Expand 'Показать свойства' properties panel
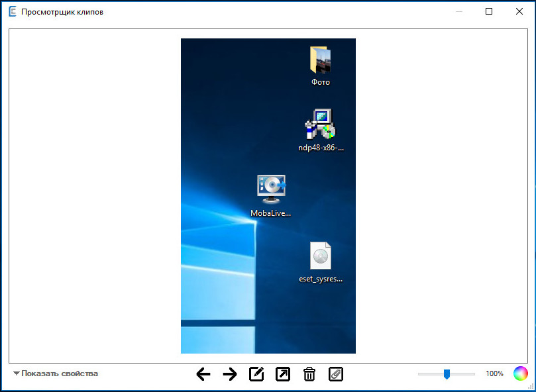This screenshot has height=392, width=536. (56, 373)
